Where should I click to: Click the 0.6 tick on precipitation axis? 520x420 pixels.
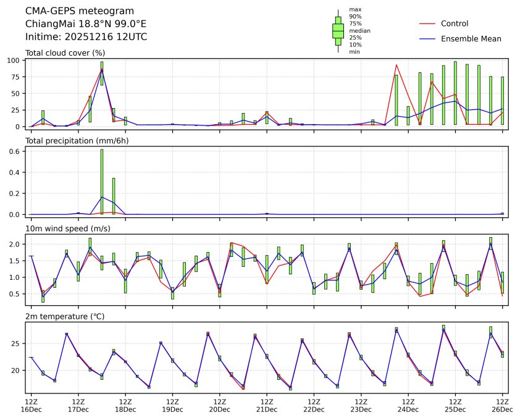17,151
